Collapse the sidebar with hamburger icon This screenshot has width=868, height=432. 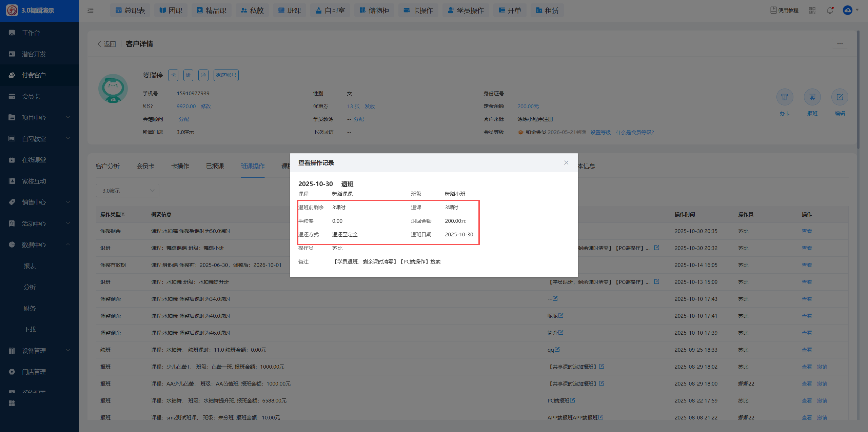tap(91, 11)
